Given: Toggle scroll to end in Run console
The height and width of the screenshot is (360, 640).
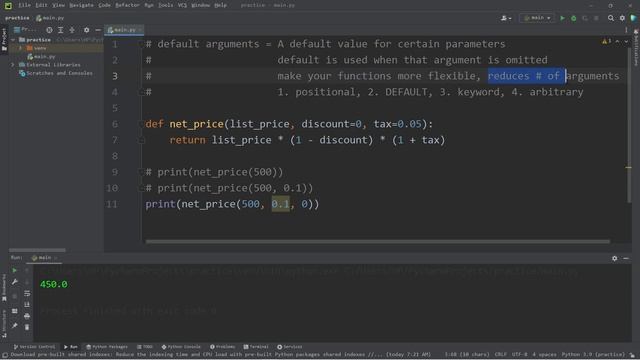Looking at the screenshot, I should click(27, 304).
